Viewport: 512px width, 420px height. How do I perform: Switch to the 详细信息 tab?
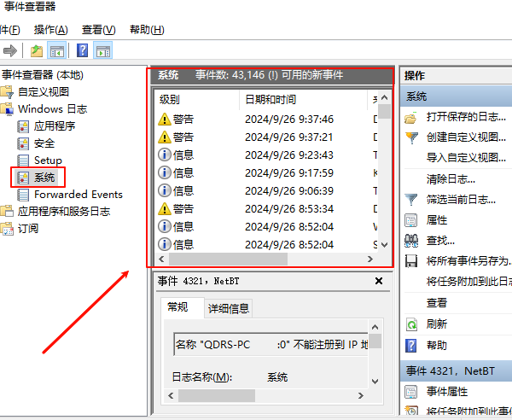229,308
